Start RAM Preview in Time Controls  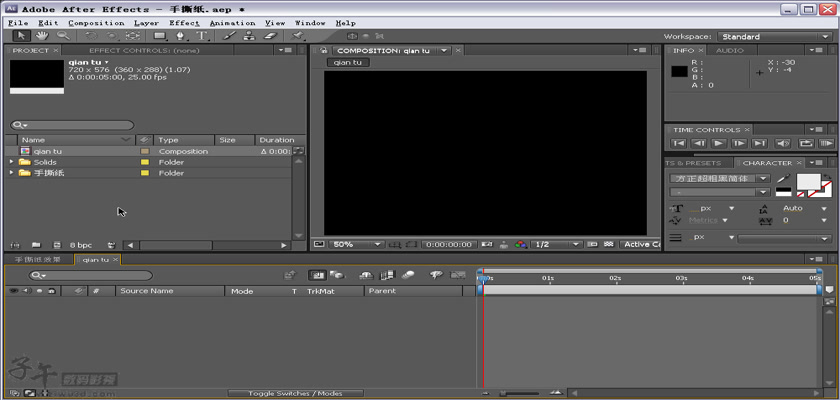click(827, 144)
